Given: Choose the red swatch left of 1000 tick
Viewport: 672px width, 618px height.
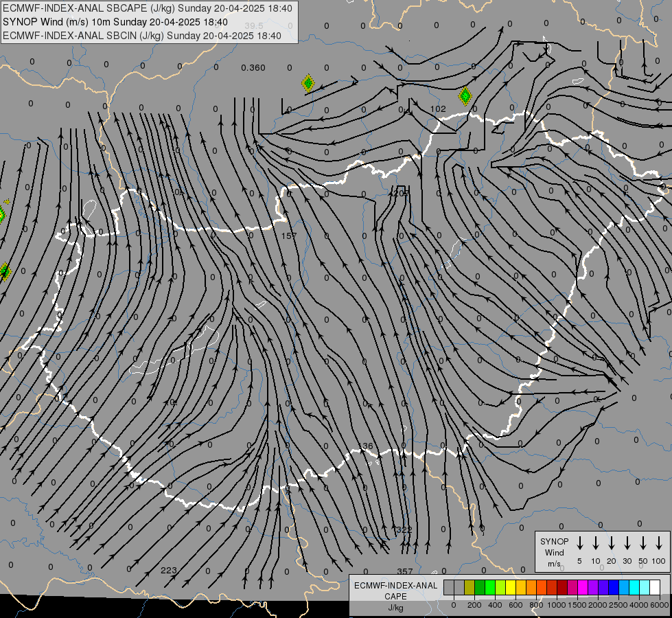Looking at the screenshot, I should pyautogui.click(x=552, y=587).
